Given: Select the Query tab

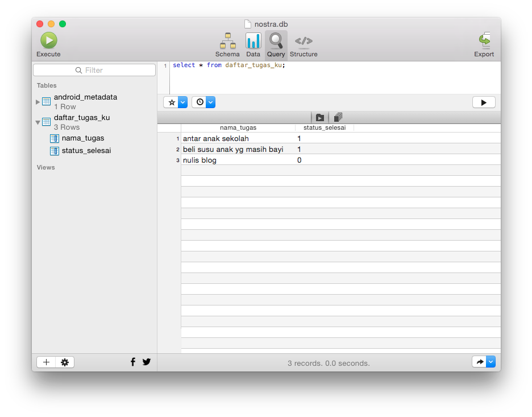Looking at the screenshot, I should pyautogui.click(x=276, y=45).
